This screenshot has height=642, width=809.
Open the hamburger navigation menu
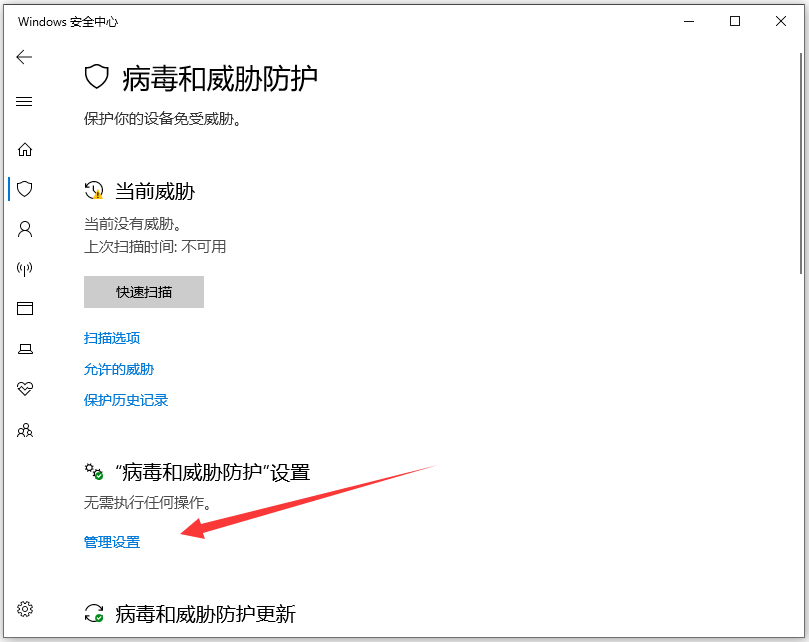click(x=24, y=101)
